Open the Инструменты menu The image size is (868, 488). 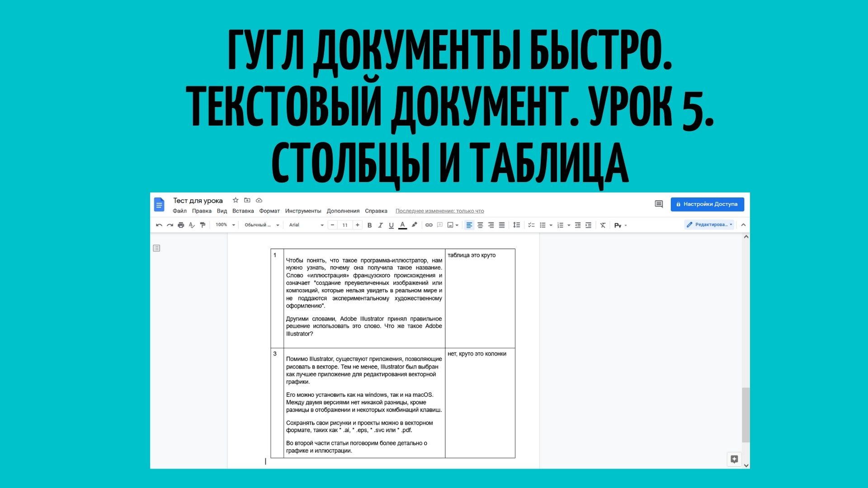click(x=303, y=211)
